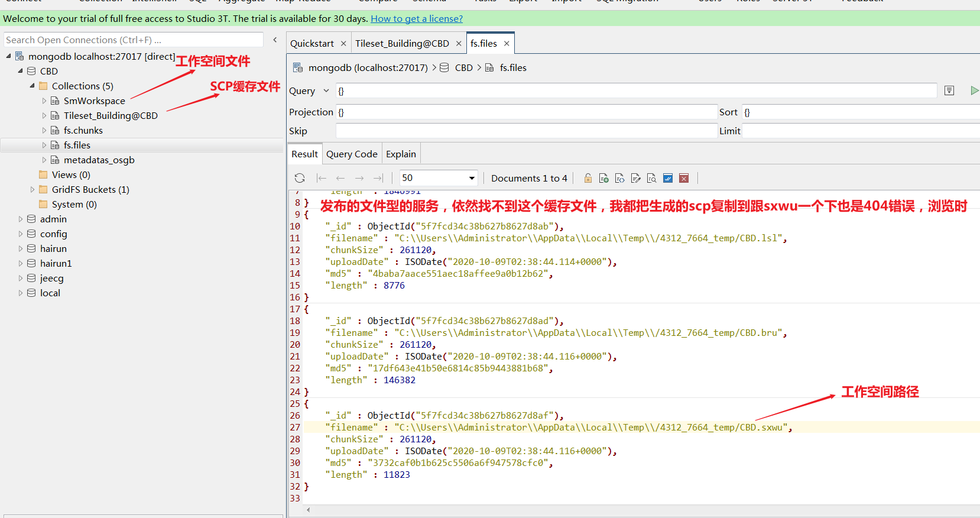Click into the Sort input field

[x=861, y=112]
